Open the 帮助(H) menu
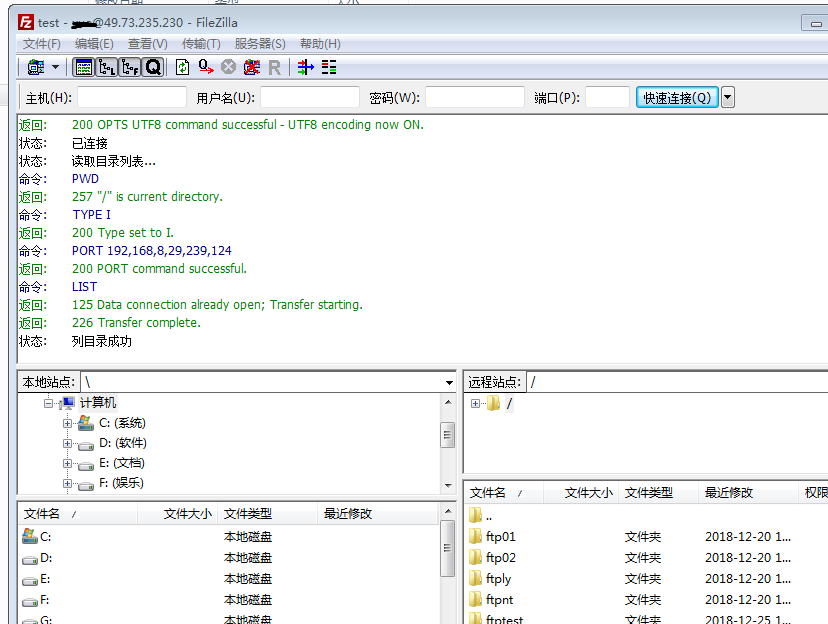Image resolution: width=828 pixels, height=624 pixels. 320,44
